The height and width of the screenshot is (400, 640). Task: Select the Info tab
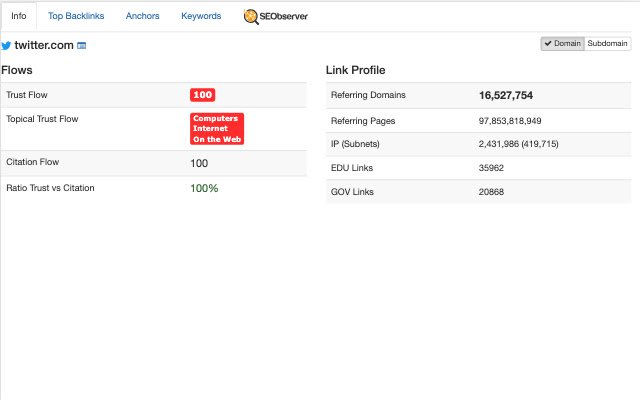click(x=19, y=16)
